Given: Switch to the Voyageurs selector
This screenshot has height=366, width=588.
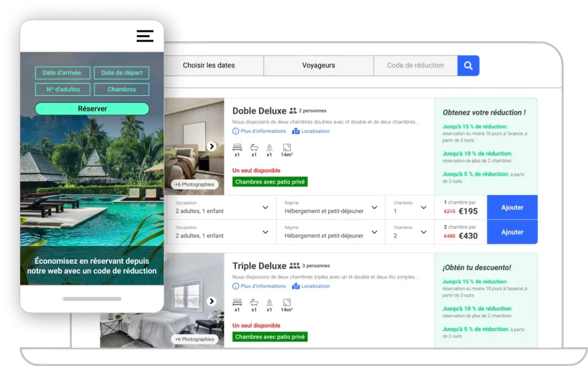Looking at the screenshot, I should (x=318, y=65).
